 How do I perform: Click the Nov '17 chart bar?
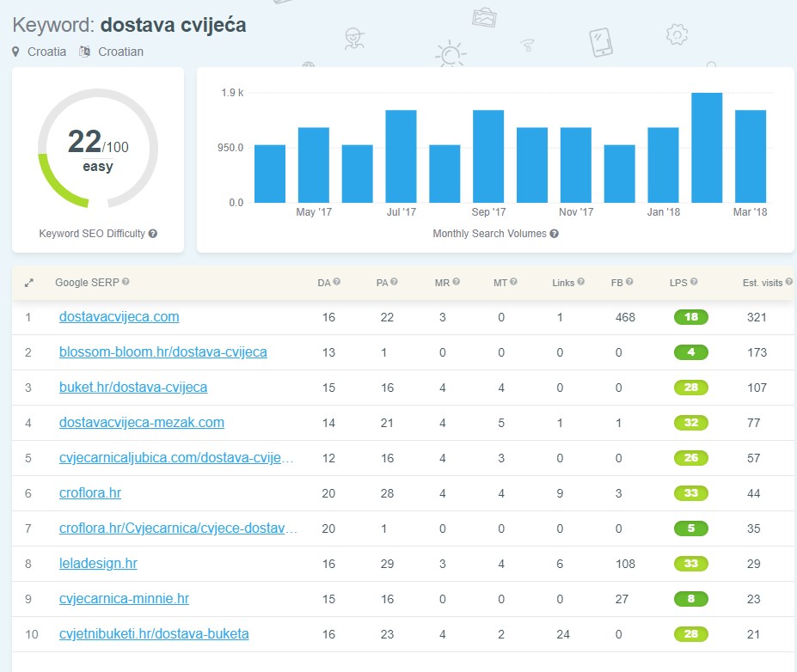pos(576,165)
